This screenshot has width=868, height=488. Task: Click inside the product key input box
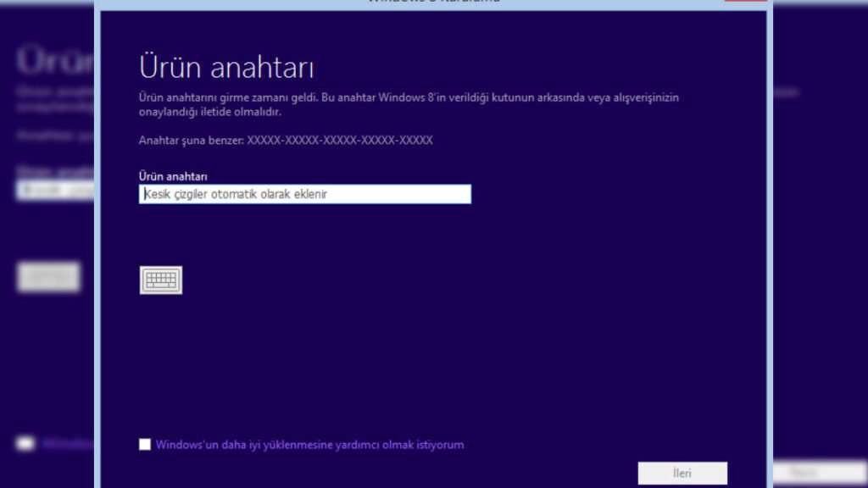pos(305,194)
